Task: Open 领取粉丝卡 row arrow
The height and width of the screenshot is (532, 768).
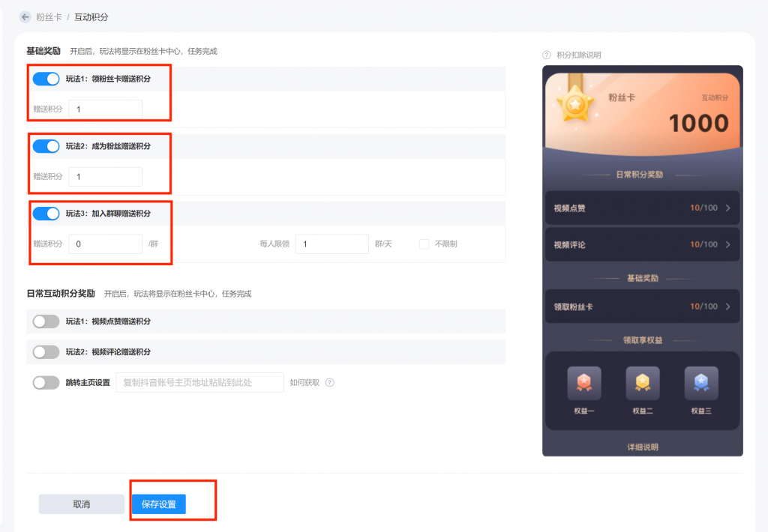Action: click(727, 306)
